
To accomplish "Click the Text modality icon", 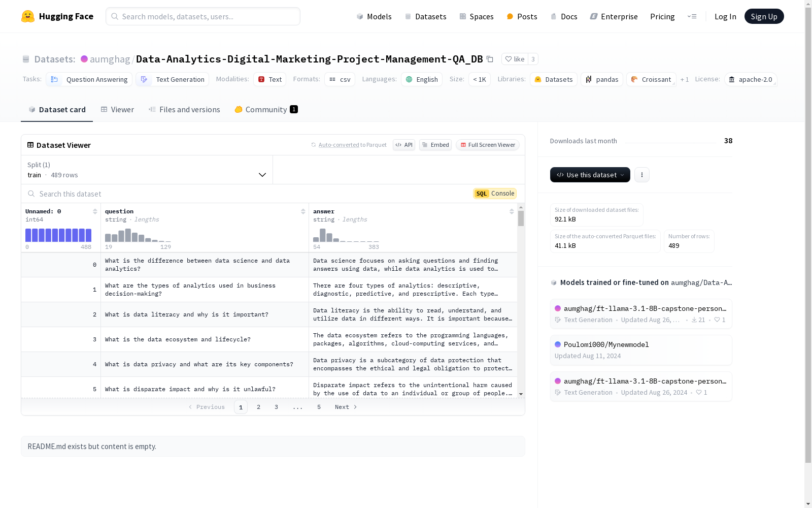I will [261, 79].
